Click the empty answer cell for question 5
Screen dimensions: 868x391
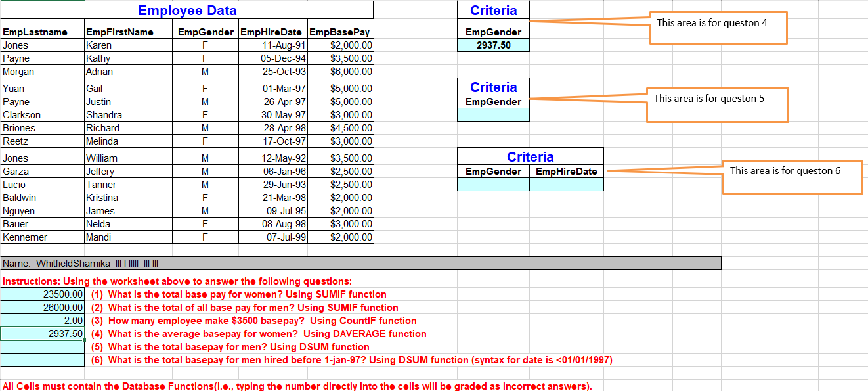tap(42, 346)
